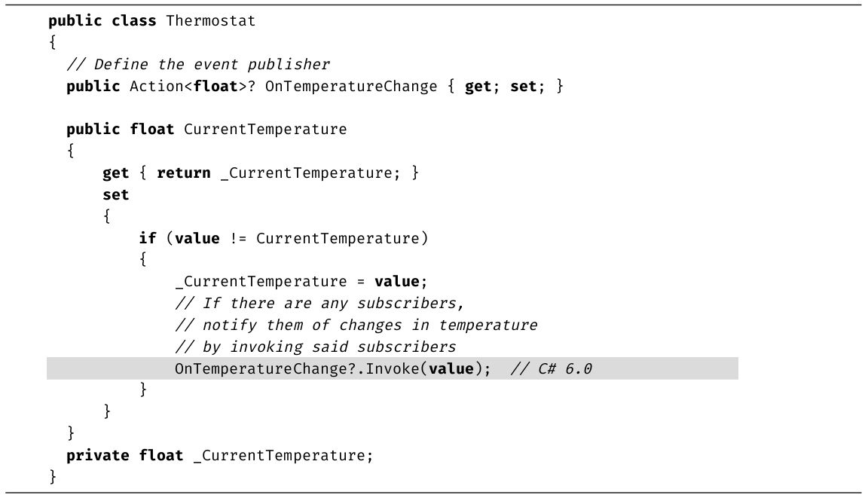Screen dimensions: 868x498
Task: Click the if keyword in the setter
Action: point(148,239)
